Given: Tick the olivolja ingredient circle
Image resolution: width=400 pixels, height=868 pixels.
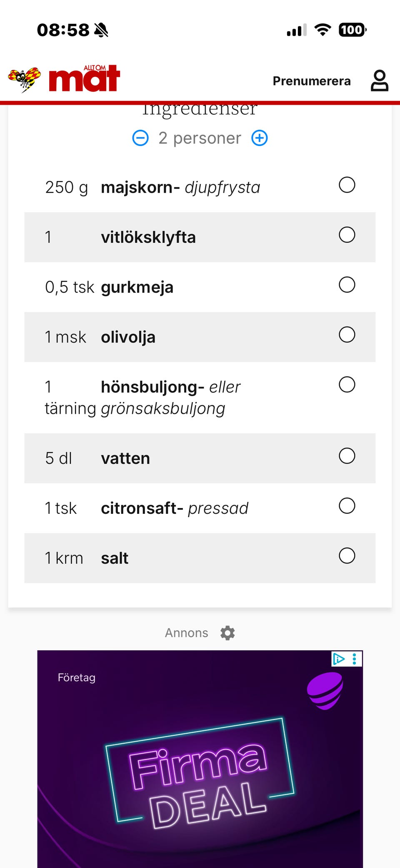Looking at the screenshot, I should point(347,335).
